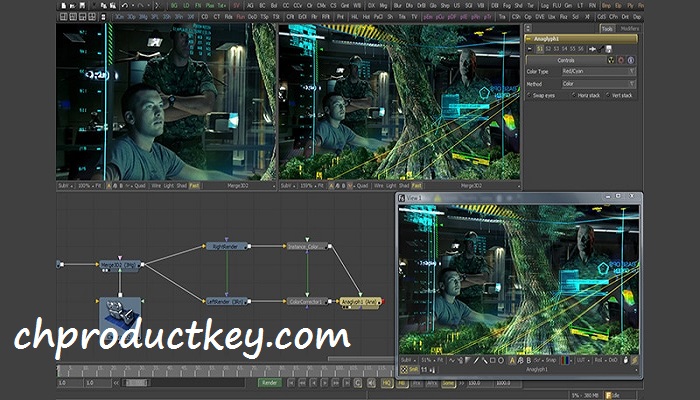Enable the Vert stack option
Image resolution: width=700 pixels, height=400 pixels.
619,95
